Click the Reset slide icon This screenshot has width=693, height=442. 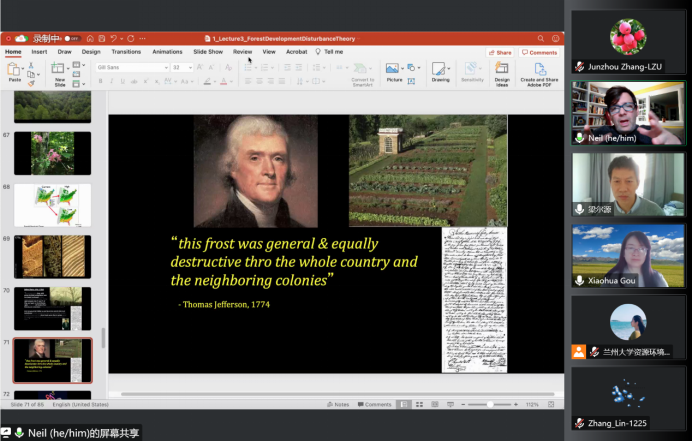pyautogui.click(x=76, y=74)
